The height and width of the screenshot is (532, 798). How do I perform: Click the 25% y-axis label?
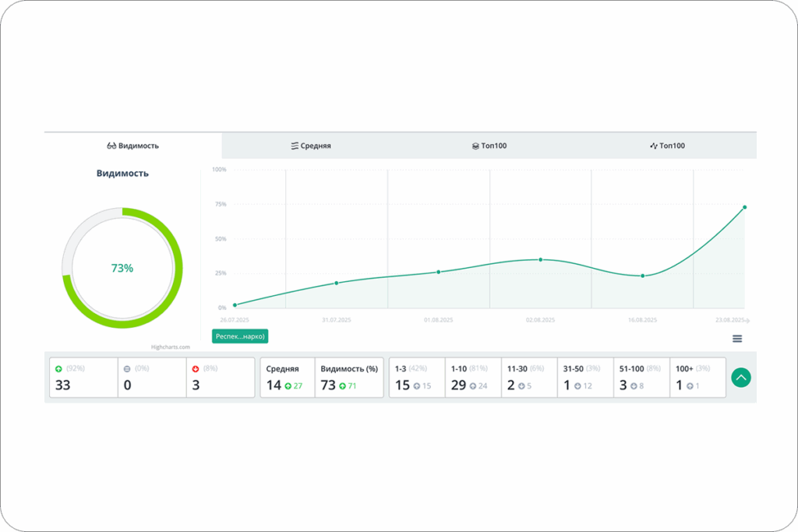click(221, 273)
